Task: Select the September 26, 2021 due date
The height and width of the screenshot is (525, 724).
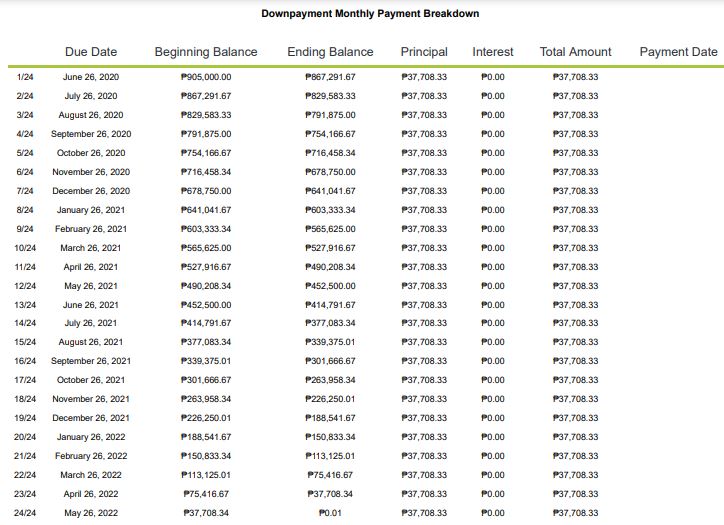Action: coord(91,361)
